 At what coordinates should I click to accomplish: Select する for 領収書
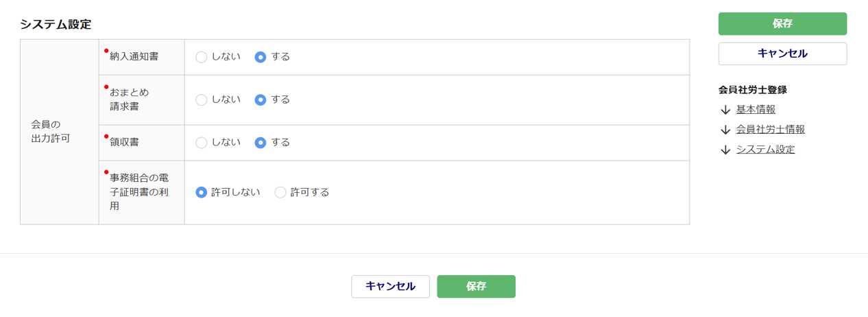(x=261, y=143)
